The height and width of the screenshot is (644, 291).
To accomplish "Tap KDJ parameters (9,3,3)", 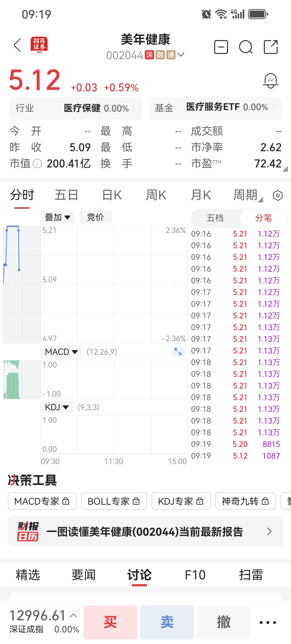I will pyautogui.click(x=88, y=407).
